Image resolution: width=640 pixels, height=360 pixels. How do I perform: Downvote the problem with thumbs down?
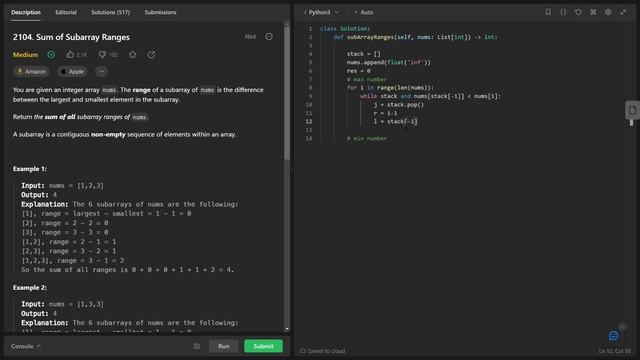coord(102,54)
